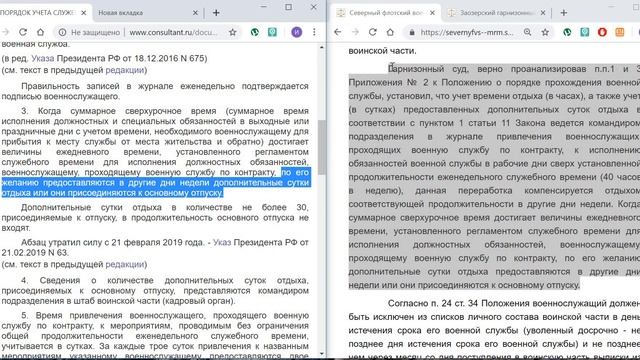Close the 'Новая вкладка' tab
640x360 pixels.
[195, 13]
